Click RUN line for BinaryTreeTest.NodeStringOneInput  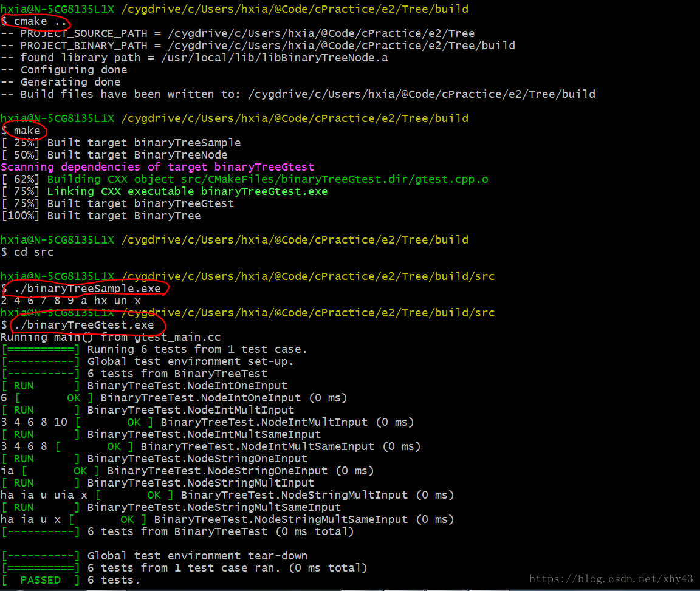[154, 459]
